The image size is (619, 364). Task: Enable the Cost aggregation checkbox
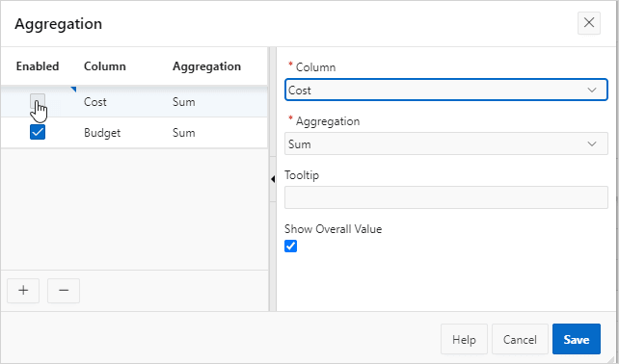(x=38, y=101)
